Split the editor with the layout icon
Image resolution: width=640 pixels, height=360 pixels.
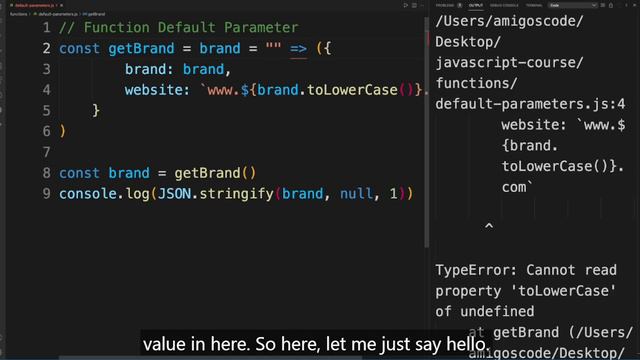[414, 5]
